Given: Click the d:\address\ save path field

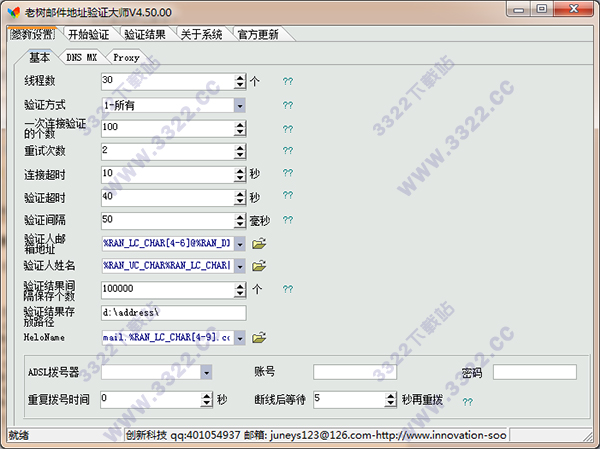Looking at the screenshot, I should click(x=174, y=313).
